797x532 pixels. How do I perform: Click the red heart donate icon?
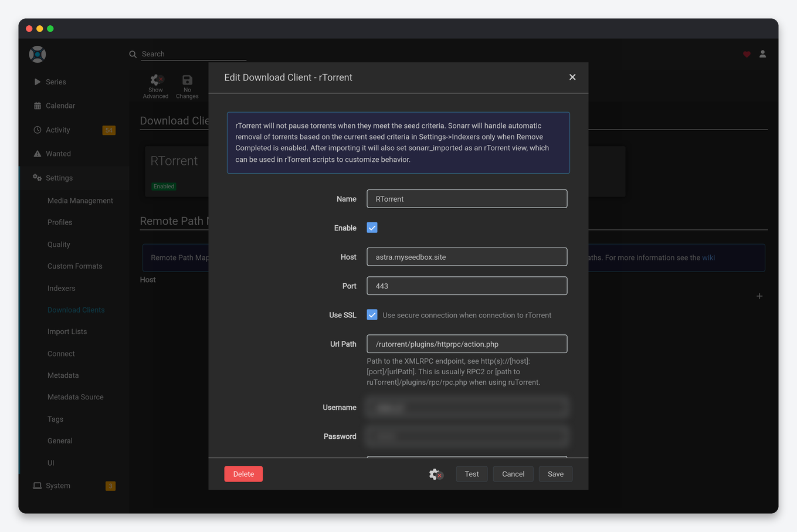click(x=747, y=54)
